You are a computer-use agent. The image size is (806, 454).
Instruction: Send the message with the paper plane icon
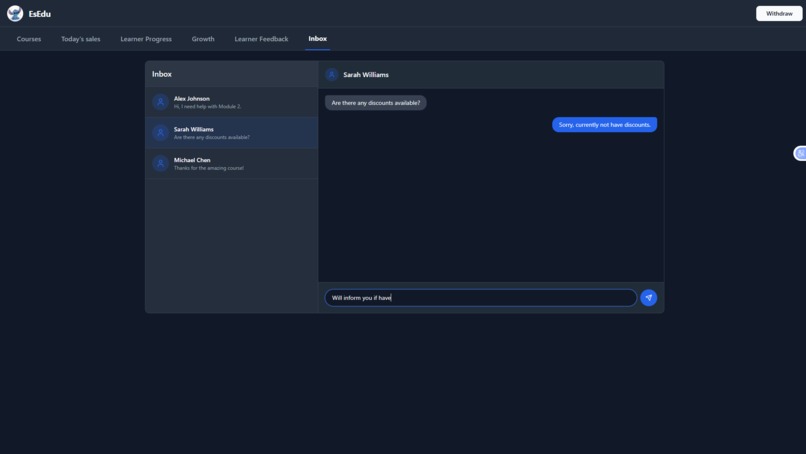tap(648, 298)
